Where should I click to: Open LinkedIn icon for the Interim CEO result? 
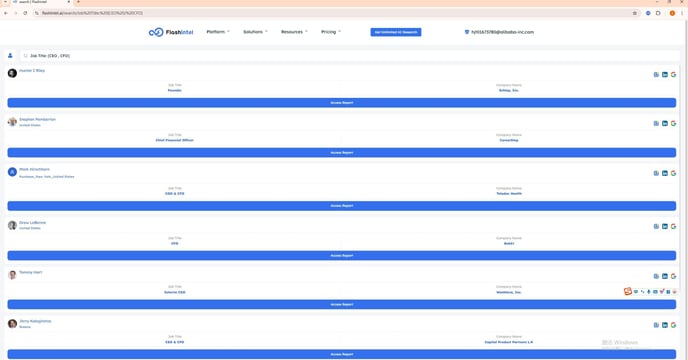665,276
